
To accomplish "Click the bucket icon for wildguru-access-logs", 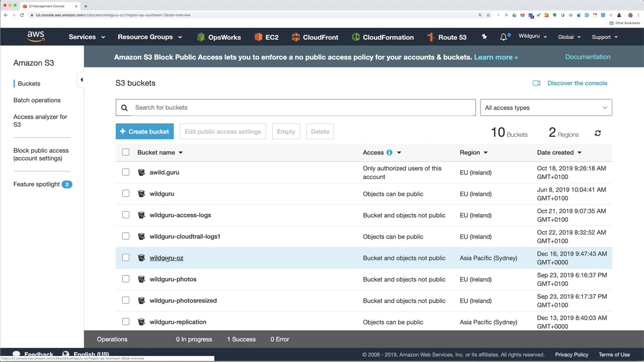I will (x=141, y=215).
